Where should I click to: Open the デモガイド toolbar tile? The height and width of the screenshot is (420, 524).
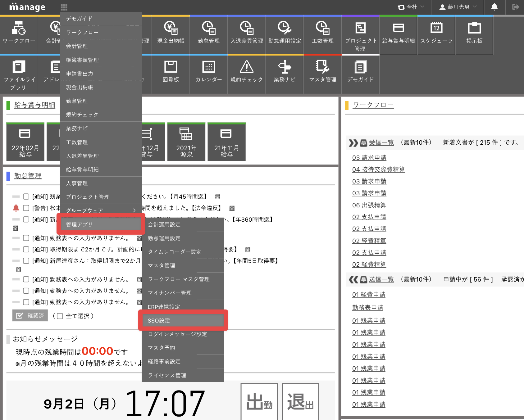(360, 75)
